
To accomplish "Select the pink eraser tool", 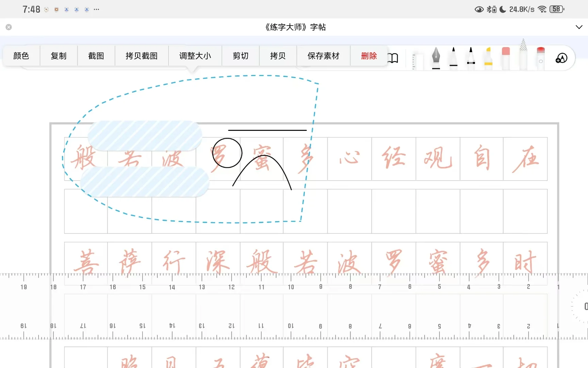I will coord(506,58).
